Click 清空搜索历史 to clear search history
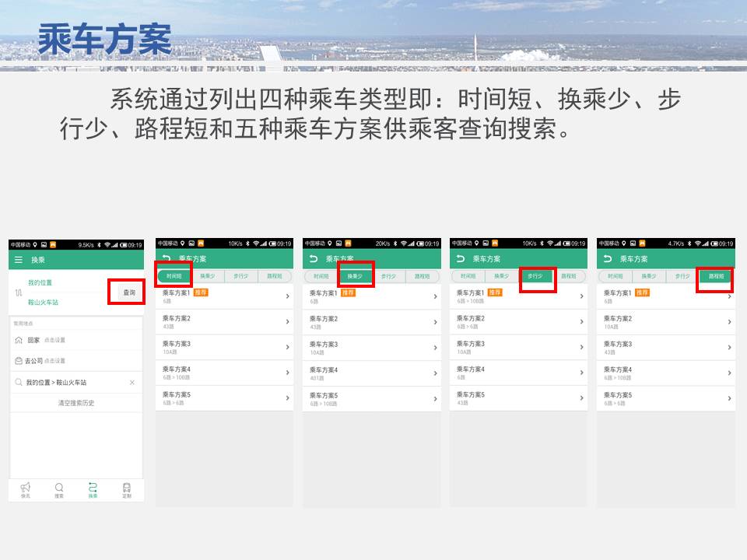 (75, 403)
